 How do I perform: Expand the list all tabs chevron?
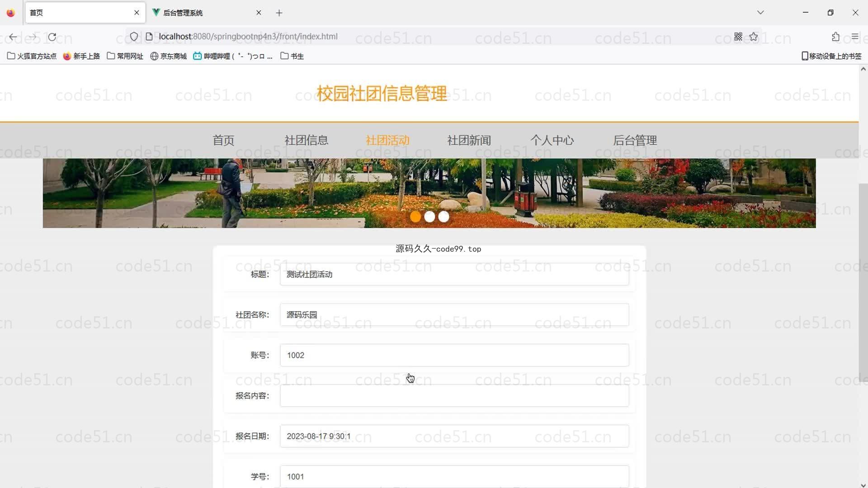coord(760,13)
